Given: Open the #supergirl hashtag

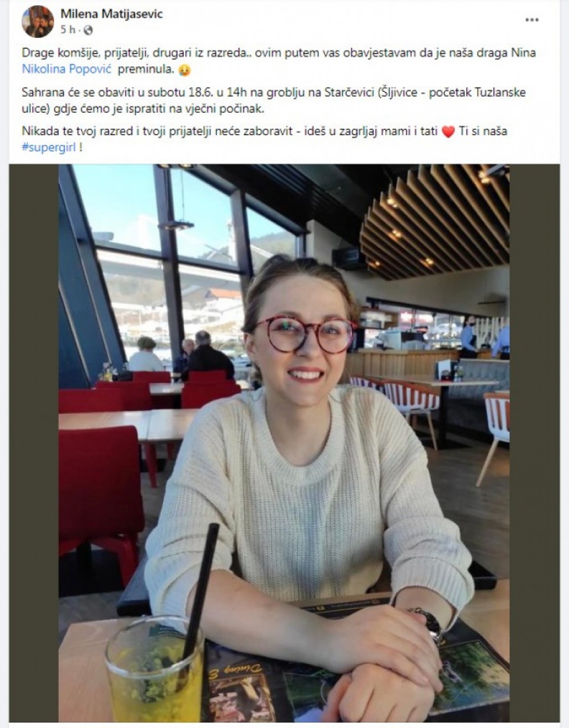Looking at the screenshot, I should click(48, 147).
